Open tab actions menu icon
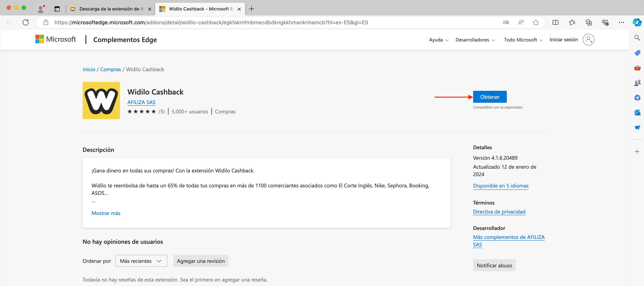644x286 pixels. point(57,9)
